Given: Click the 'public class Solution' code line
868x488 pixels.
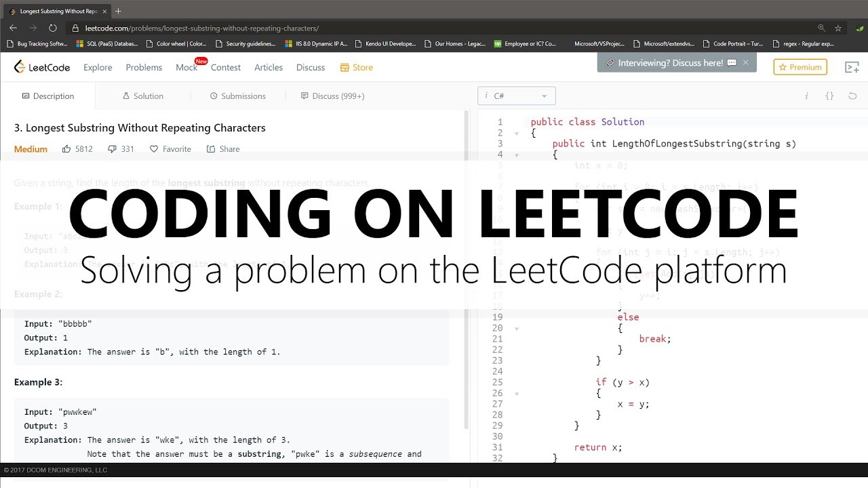Looking at the screenshot, I should click(x=587, y=122).
